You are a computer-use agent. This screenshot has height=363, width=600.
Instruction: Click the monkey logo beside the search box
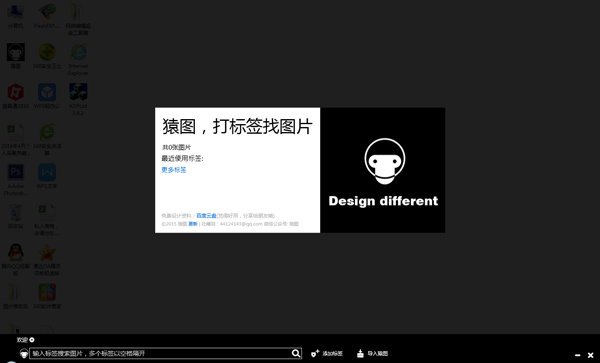pyautogui.click(x=24, y=353)
